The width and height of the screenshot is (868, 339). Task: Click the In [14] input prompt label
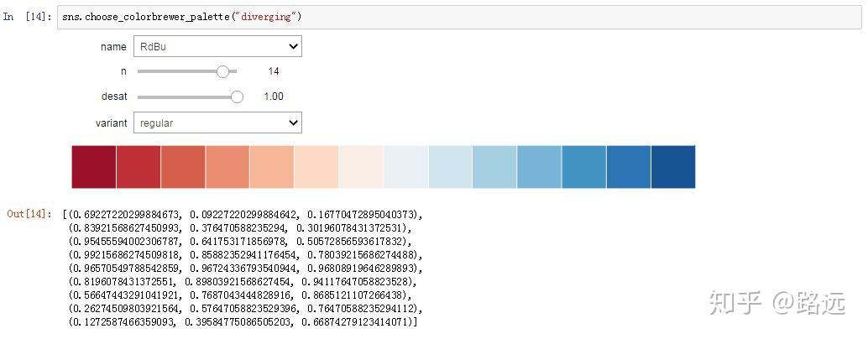tap(28, 17)
